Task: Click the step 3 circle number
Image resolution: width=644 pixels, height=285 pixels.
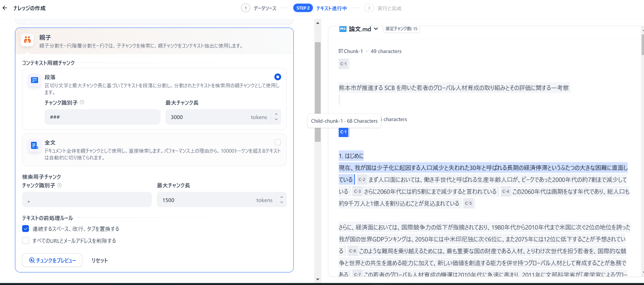Action: click(369, 8)
